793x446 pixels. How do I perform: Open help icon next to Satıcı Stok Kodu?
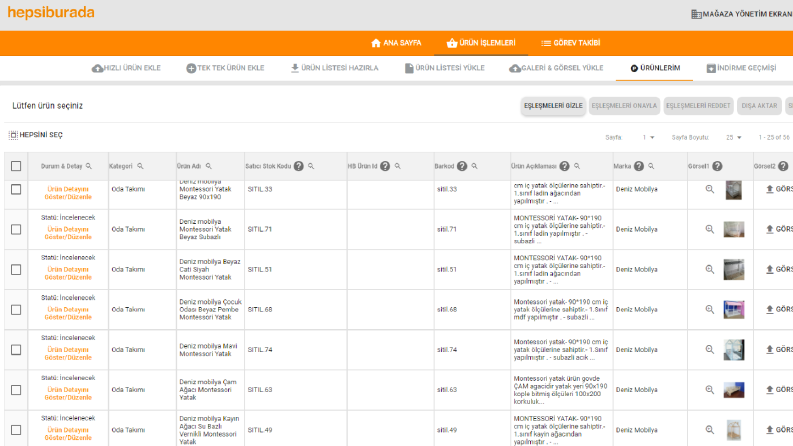coord(299,166)
